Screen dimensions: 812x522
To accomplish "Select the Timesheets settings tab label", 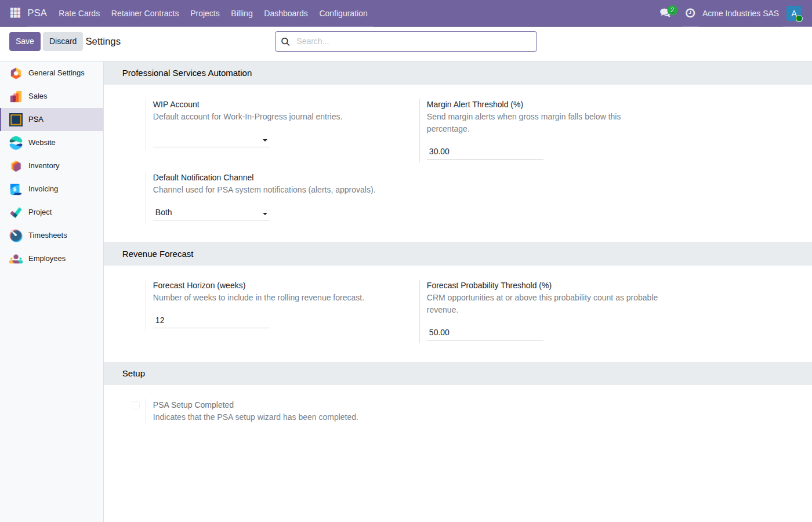I will pyautogui.click(x=48, y=235).
